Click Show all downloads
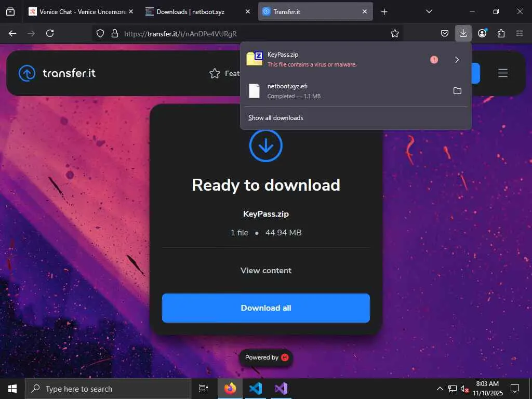Viewport: 532px width, 399px height. [275, 118]
